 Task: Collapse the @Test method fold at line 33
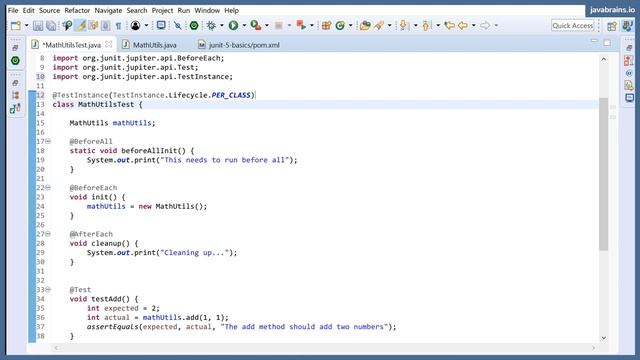(48, 289)
